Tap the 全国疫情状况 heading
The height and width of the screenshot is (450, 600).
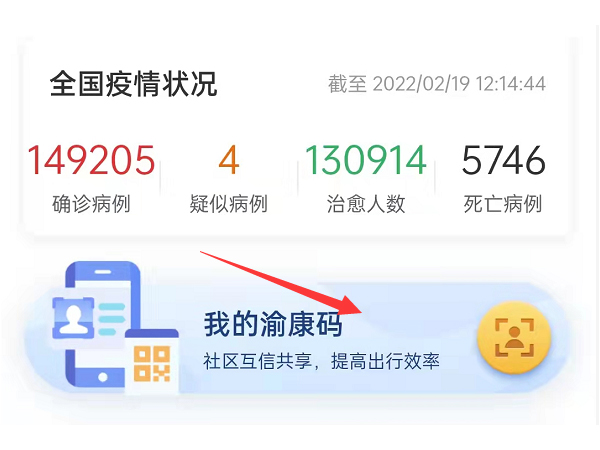point(133,84)
